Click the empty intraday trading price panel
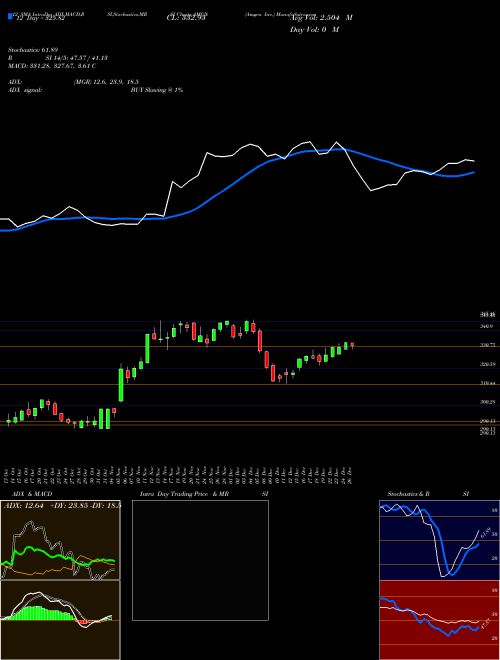The image size is (500, 660). pos(200,560)
